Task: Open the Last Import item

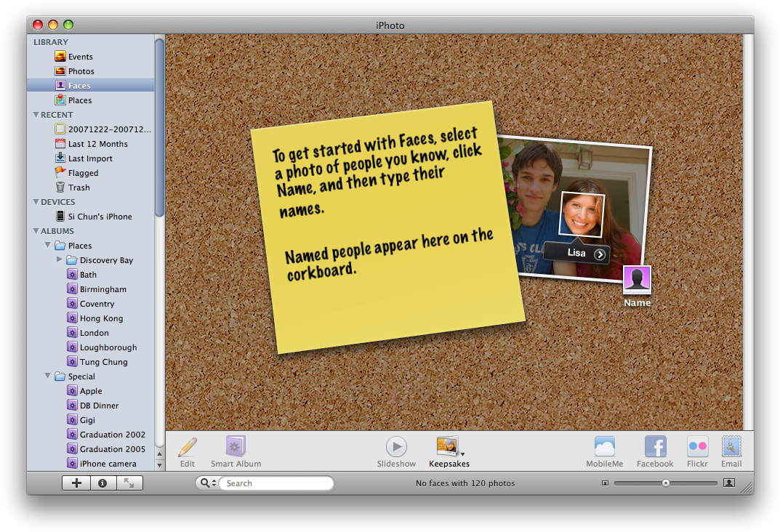Action: (91, 158)
